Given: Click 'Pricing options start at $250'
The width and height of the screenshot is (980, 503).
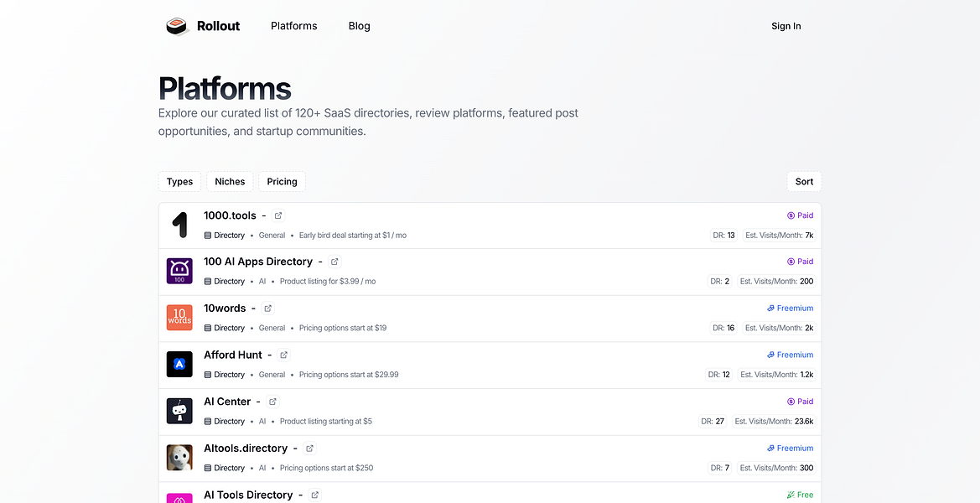Looking at the screenshot, I should pos(326,468).
